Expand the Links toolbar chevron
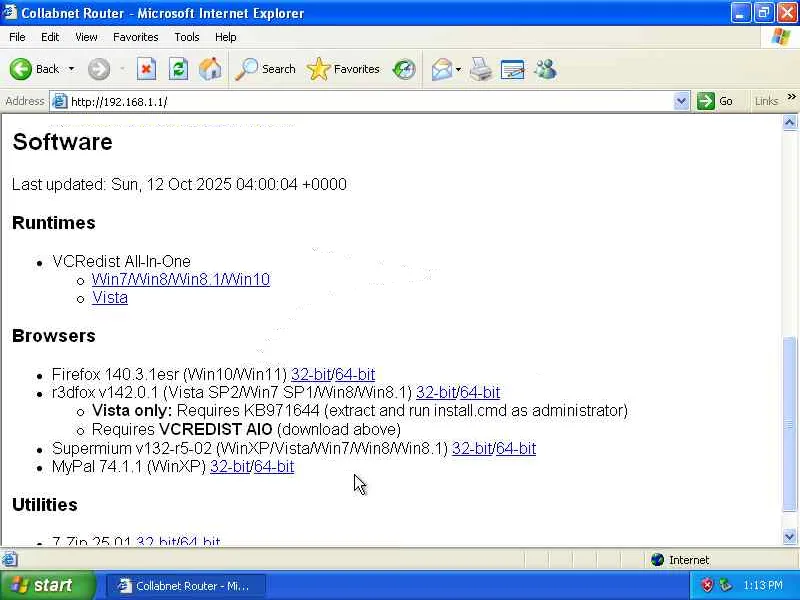 click(x=791, y=97)
